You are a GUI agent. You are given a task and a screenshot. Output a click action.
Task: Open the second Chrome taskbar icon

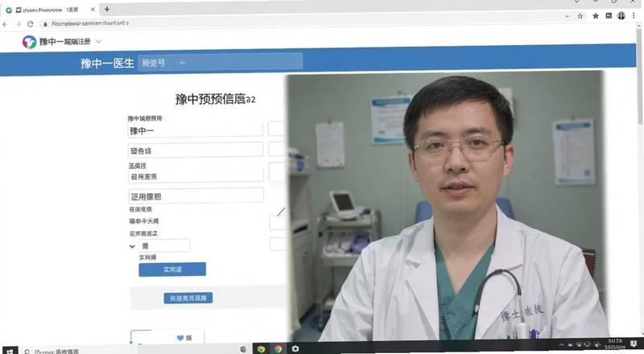(x=278, y=349)
